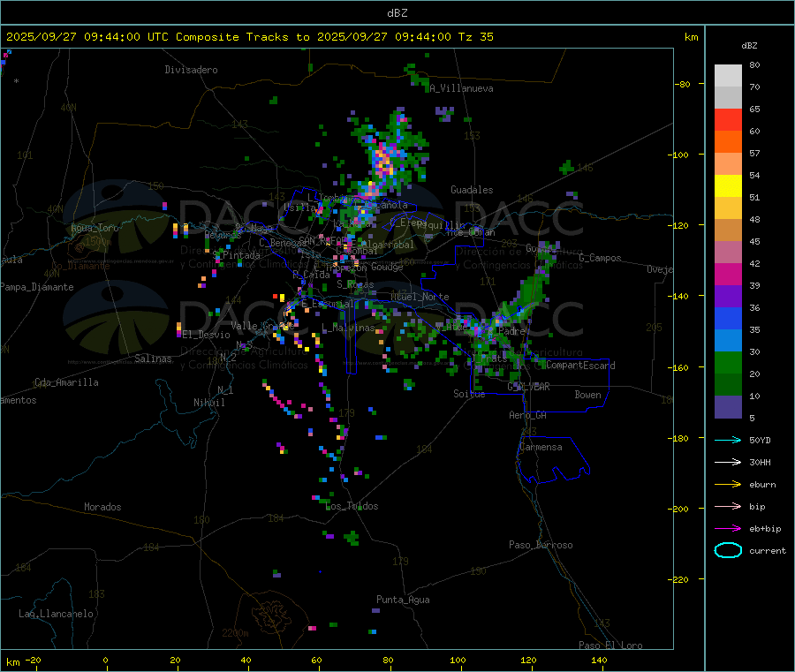Image resolution: width=795 pixels, height=672 pixels.
Task: Click the magenta eb+bip arrow legend icon
Action: pos(728,528)
